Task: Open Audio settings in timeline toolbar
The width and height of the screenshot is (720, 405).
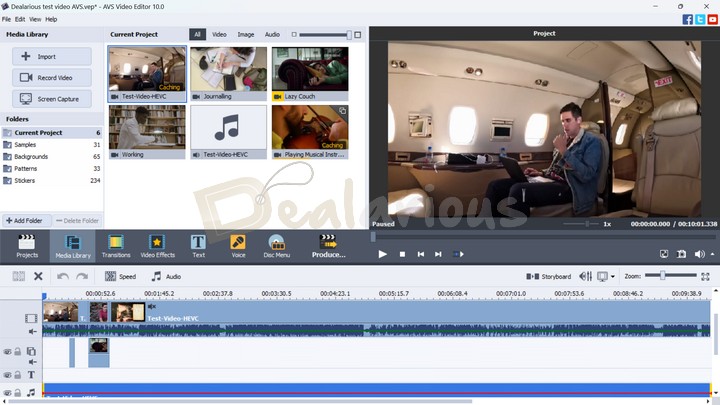Action: pos(166,276)
